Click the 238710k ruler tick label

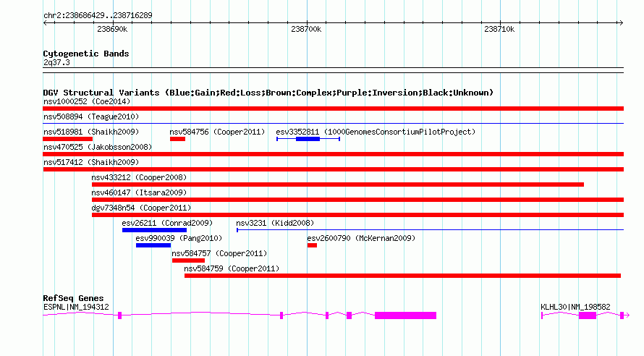pos(499,29)
